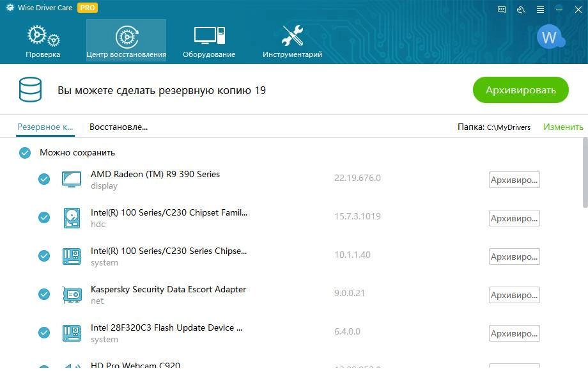
Task: Open the Оборудование hardware section
Action: (x=209, y=40)
